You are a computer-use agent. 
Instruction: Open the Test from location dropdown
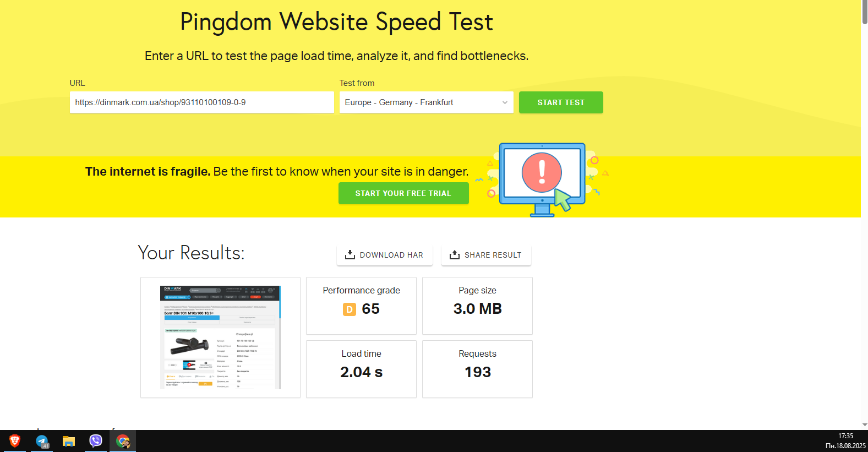tap(426, 102)
